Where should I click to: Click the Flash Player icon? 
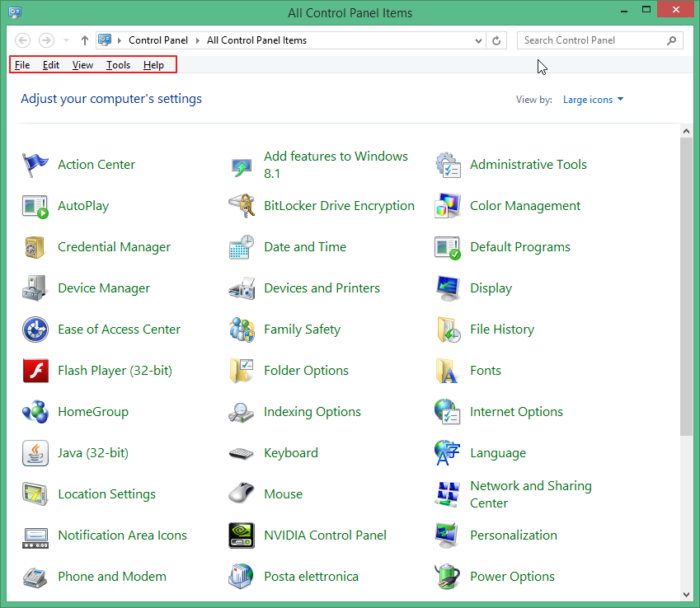[x=35, y=371]
